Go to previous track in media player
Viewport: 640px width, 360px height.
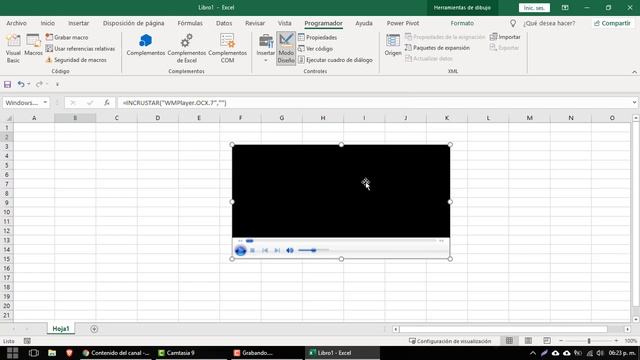pos(265,250)
